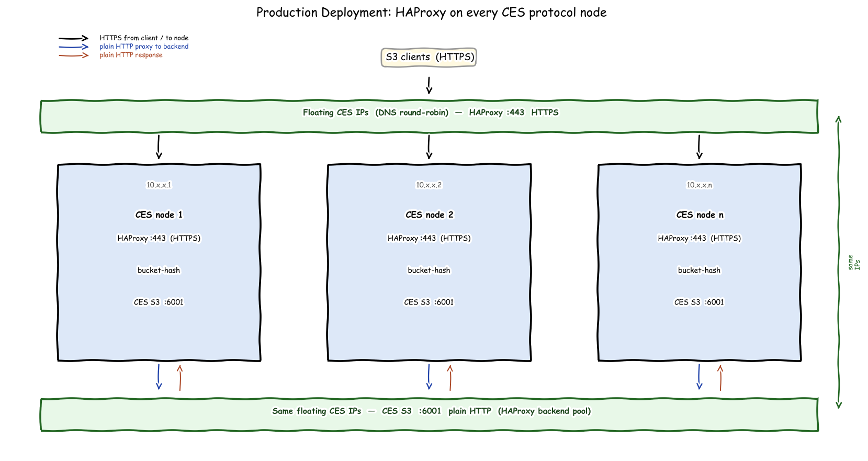
Task: Click the "Production Deployment" diagram title
Action: 431,13
